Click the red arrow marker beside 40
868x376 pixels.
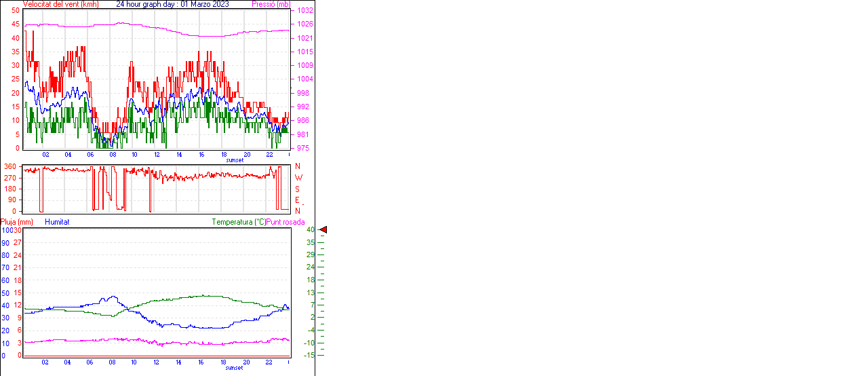point(323,230)
